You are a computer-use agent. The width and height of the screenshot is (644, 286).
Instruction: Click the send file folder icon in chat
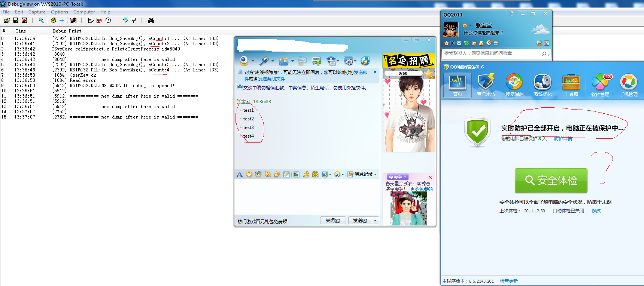click(284, 61)
